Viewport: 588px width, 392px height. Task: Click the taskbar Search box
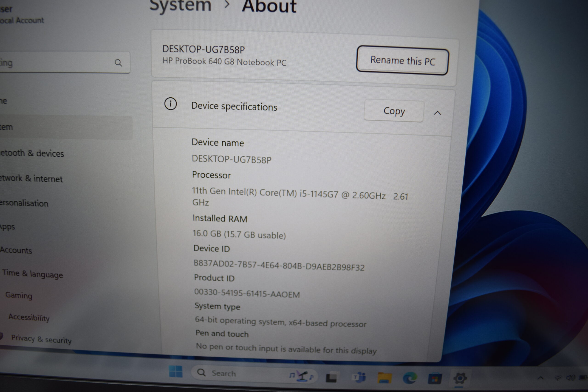254,374
